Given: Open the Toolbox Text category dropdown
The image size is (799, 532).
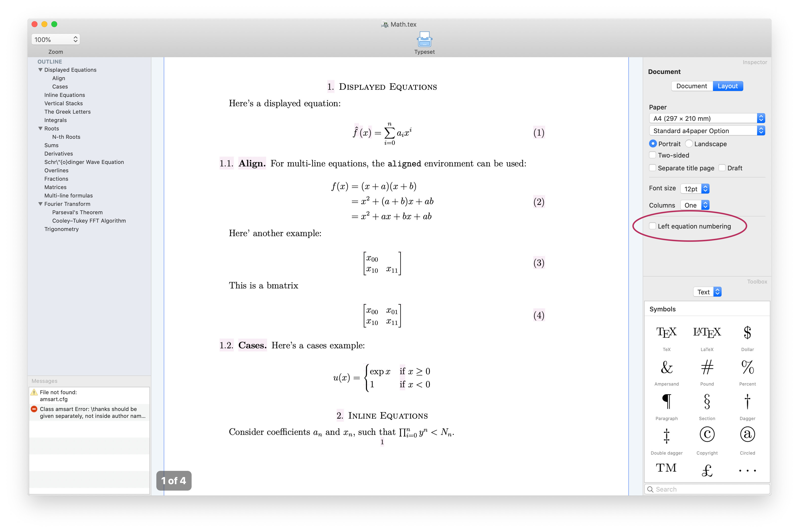Looking at the screenshot, I should coord(707,292).
